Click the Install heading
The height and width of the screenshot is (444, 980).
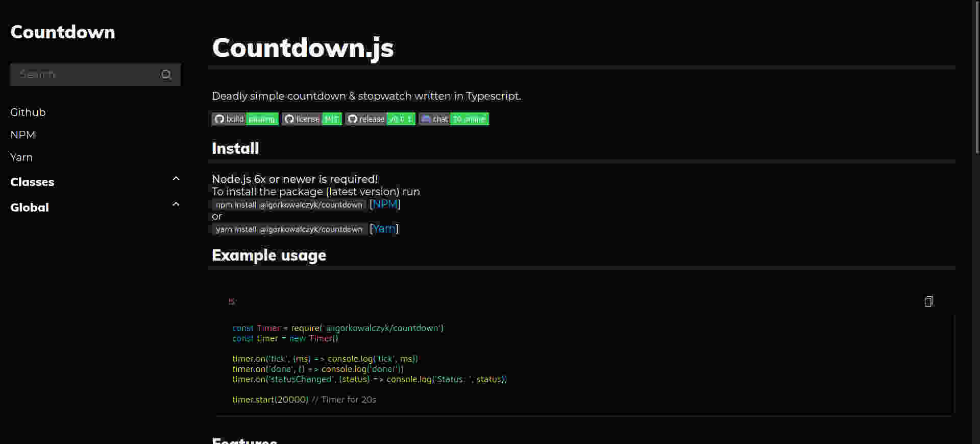235,149
